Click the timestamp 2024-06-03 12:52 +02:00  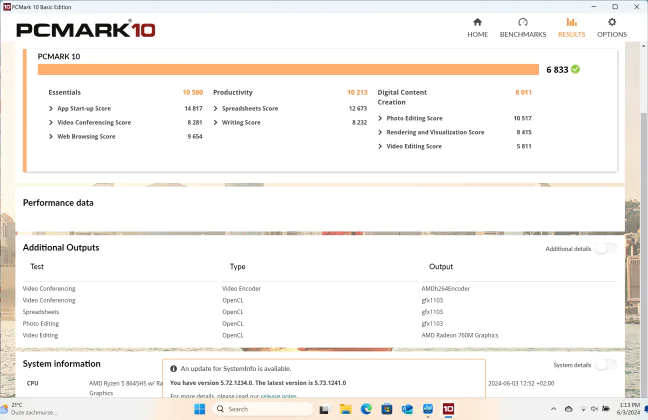click(521, 383)
